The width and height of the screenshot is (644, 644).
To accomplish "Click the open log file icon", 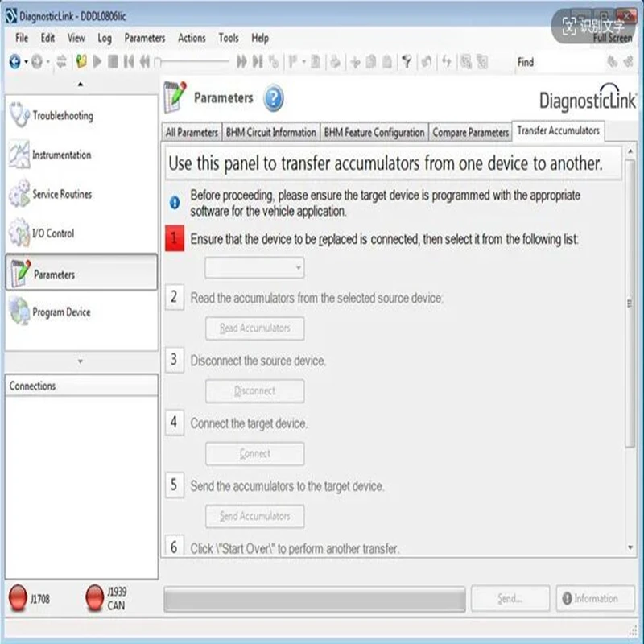I will click(x=81, y=62).
